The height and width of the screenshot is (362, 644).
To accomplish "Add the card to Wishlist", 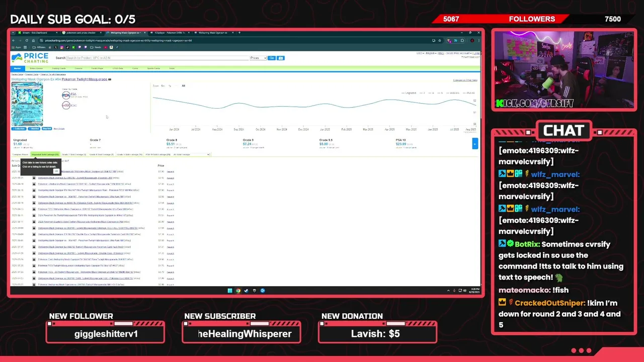I will point(34,129).
